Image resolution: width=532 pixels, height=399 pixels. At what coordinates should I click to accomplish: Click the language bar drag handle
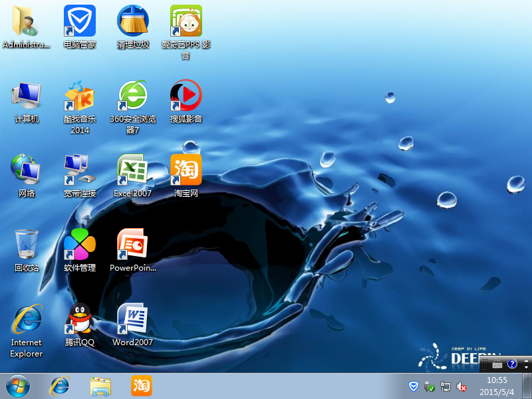pyautogui.click(x=485, y=364)
